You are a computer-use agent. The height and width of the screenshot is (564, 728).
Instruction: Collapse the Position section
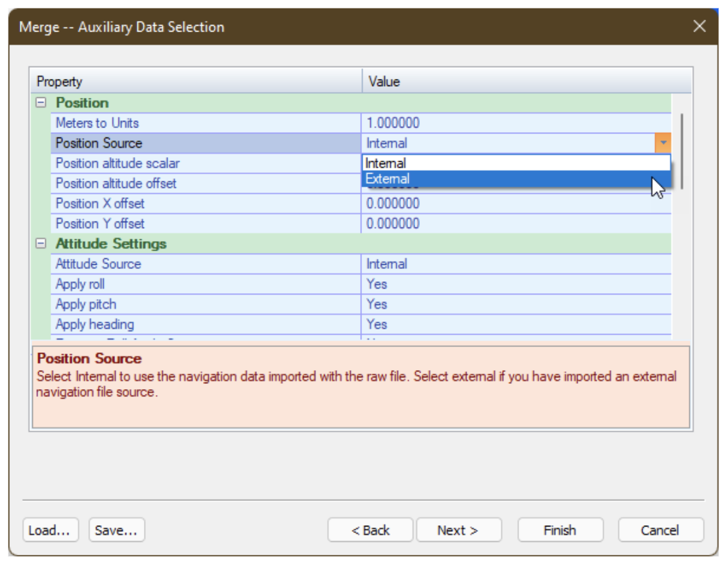[41, 103]
